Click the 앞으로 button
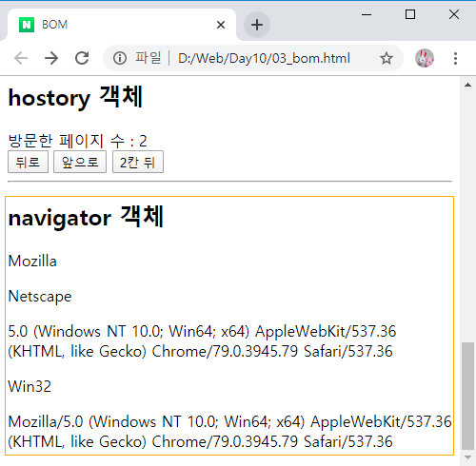Screen dimensions: 476x466 tap(80, 162)
